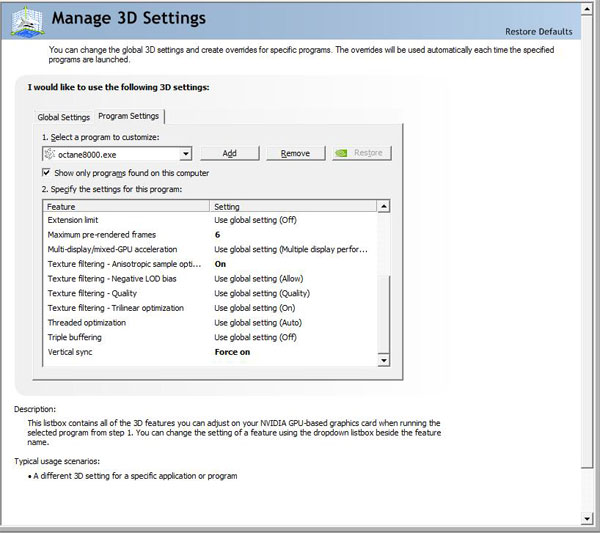Click the Remove button
Viewport: 600px width, 533px height.
pos(295,153)
